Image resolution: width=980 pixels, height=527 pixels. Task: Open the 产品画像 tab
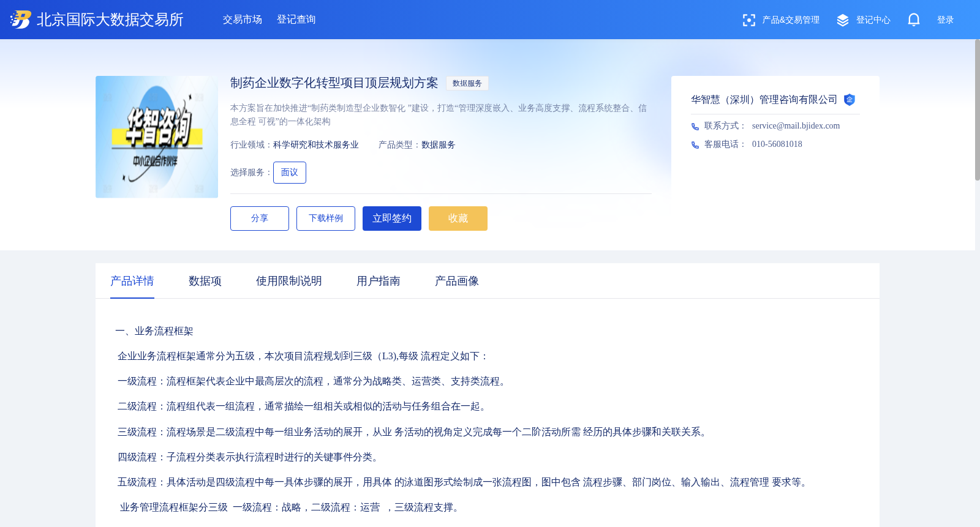(457, 281)
